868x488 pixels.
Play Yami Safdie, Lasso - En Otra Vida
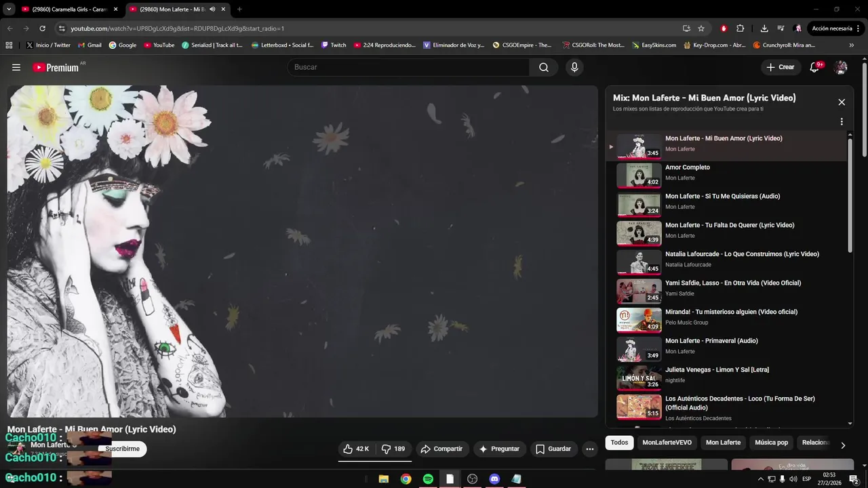pos(726,291)
